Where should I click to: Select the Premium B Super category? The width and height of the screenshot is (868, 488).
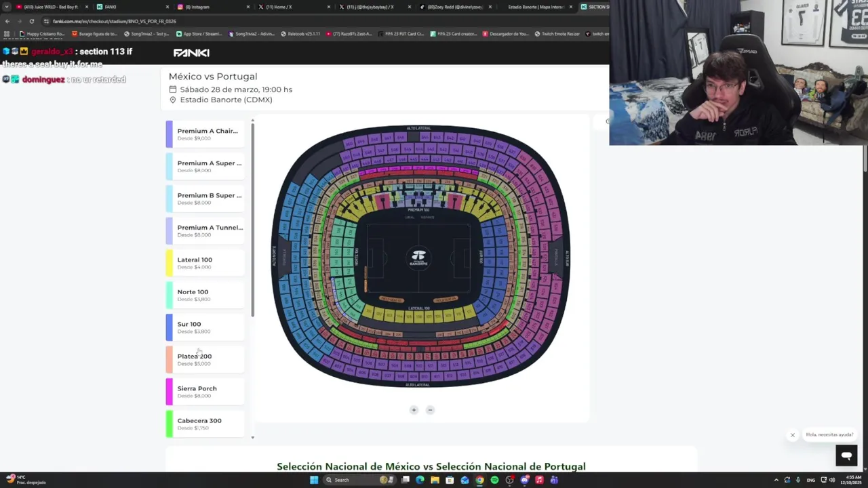(x=205, y=199)
